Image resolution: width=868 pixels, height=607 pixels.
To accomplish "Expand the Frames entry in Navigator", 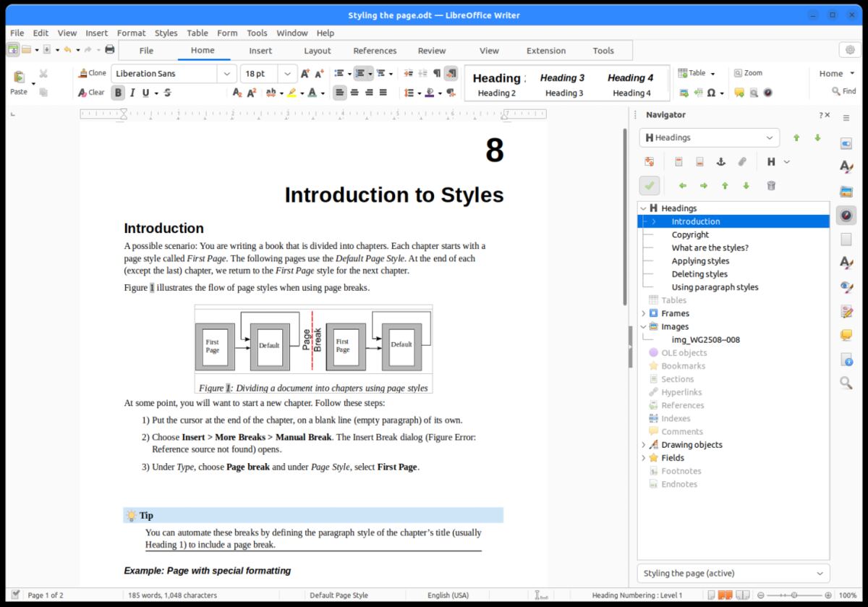I will click(643, 313).
